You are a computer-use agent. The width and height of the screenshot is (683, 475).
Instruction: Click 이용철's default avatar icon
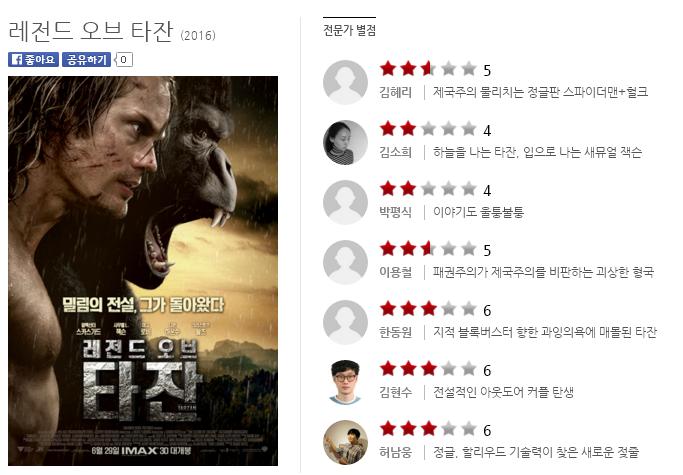point(345,262)
